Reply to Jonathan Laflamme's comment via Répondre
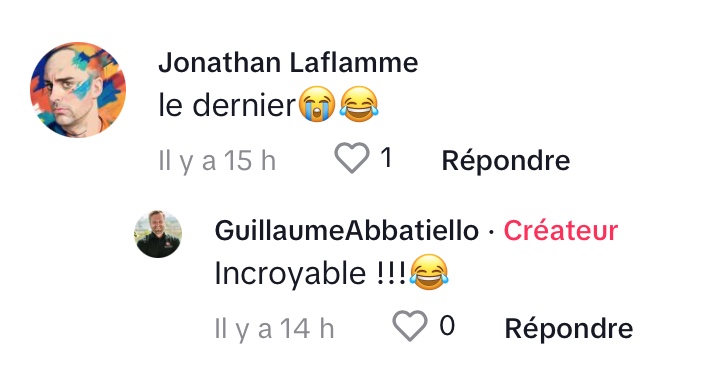This screenshot has height=378, width=718. [x=506, y=160]
